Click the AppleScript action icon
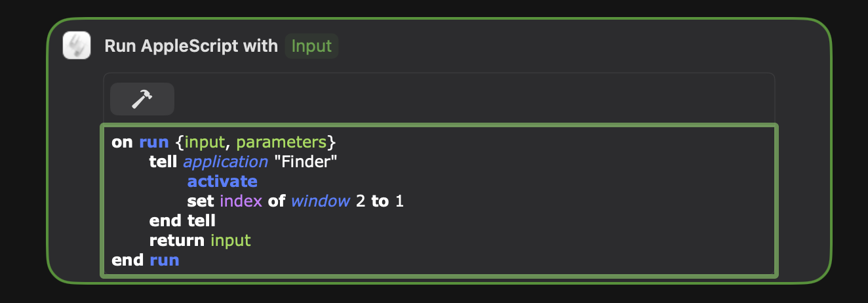This screenshot has height=303, width=868. [76, 46]
